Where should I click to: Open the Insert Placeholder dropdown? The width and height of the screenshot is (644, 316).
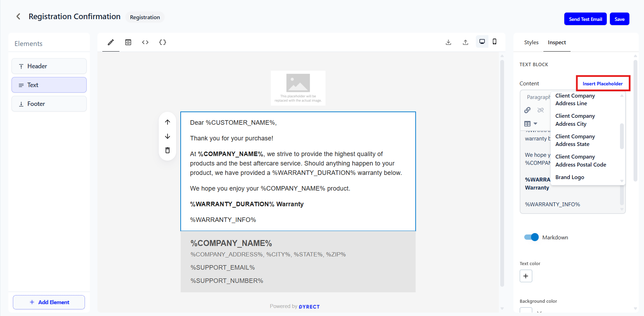coord(603,84)
